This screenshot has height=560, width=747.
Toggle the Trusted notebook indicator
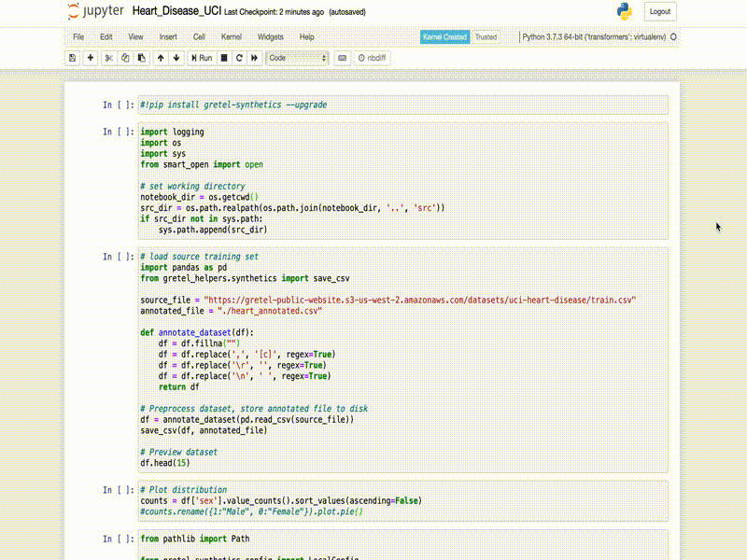pos(486,37)
